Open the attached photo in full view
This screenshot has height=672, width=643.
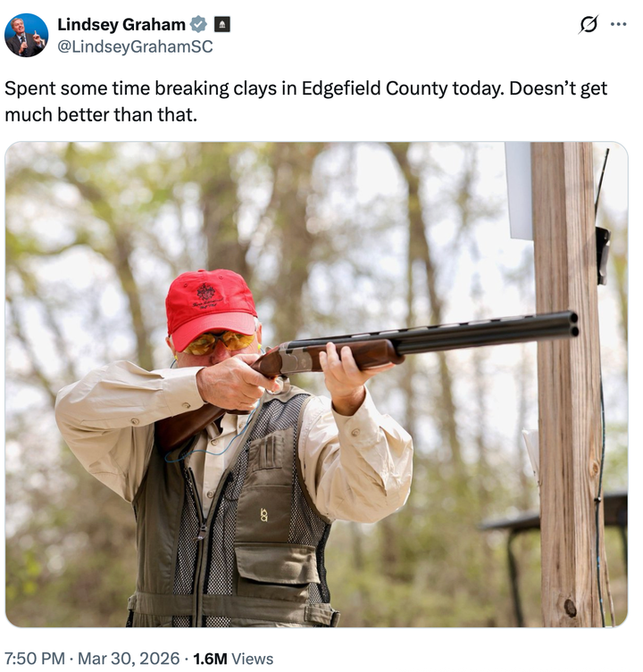pyautogui.click(x=316, y=384)
